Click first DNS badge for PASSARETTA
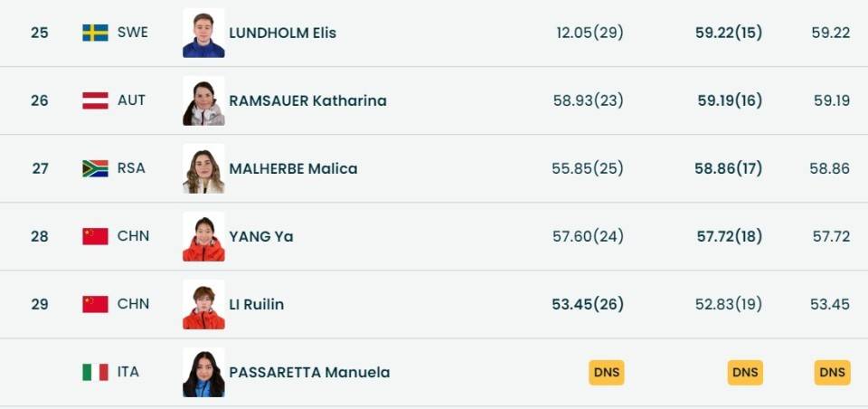 [x=607, y=372]
